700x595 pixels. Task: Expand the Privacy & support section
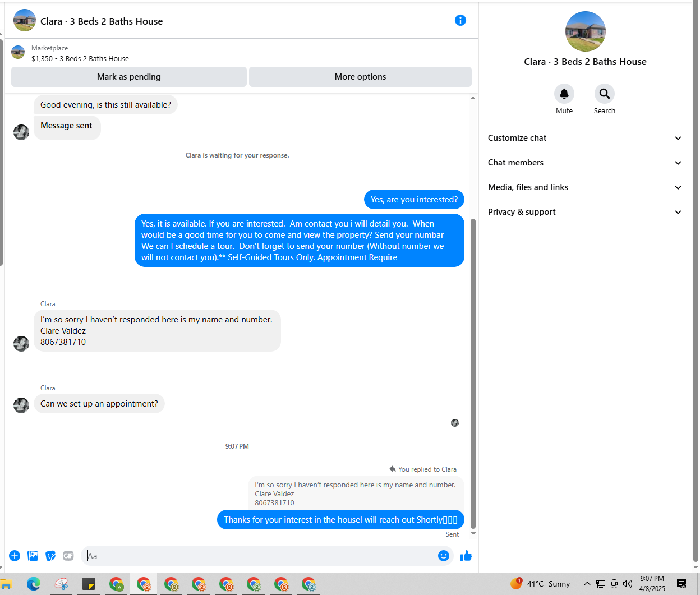point(585,212)
